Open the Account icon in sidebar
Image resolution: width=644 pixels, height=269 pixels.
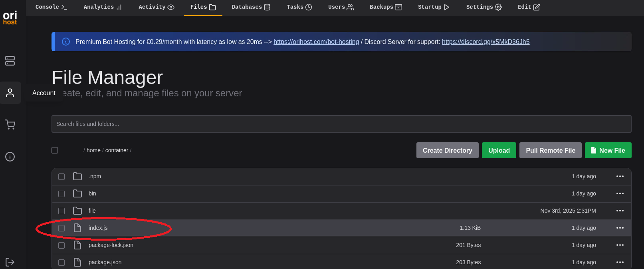click(x=10, y=93)
